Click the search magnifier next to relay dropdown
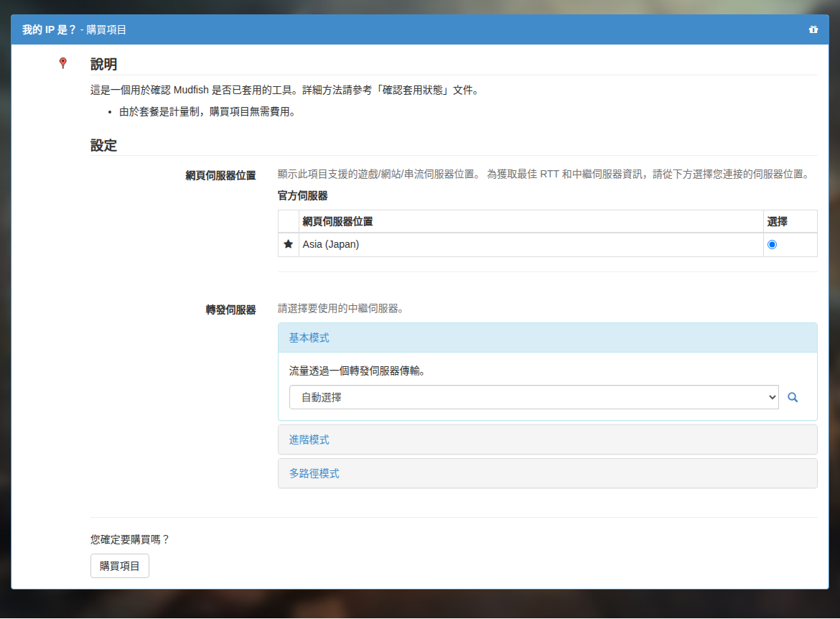The height and width of the screenshot is (619, 840). 793,397
